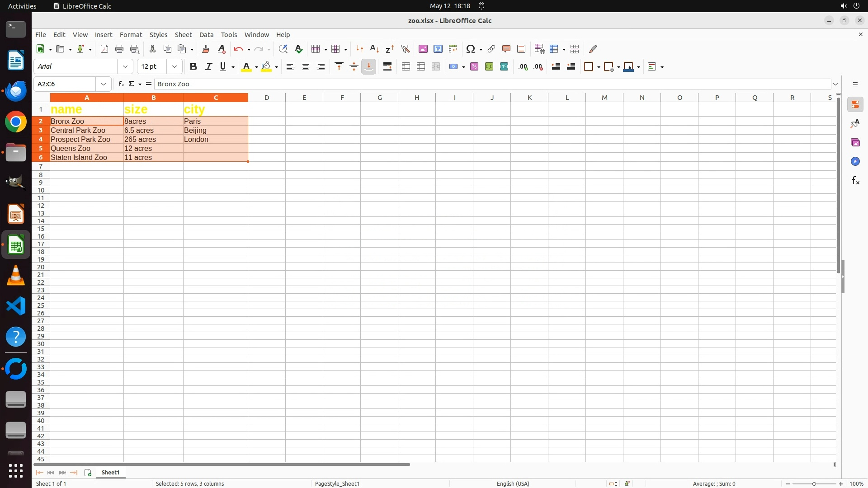Open the Data menu
Viewport: 868px width, 488px height.
tap(206, 35)
